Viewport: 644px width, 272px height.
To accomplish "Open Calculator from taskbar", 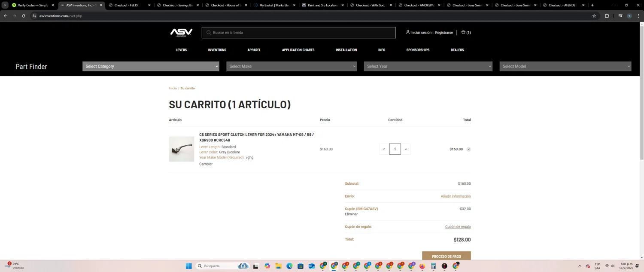I will pyautogui.click(x=433, y=266).
